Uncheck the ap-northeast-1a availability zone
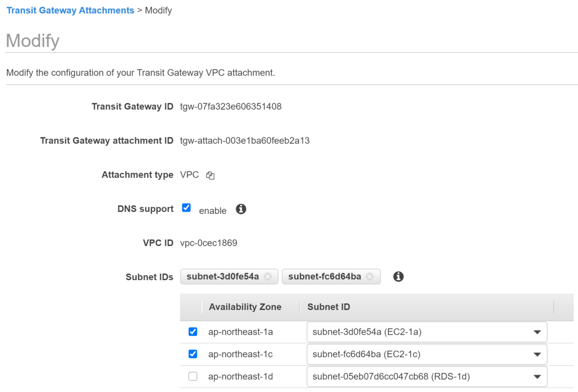 (x=193, y=332)
